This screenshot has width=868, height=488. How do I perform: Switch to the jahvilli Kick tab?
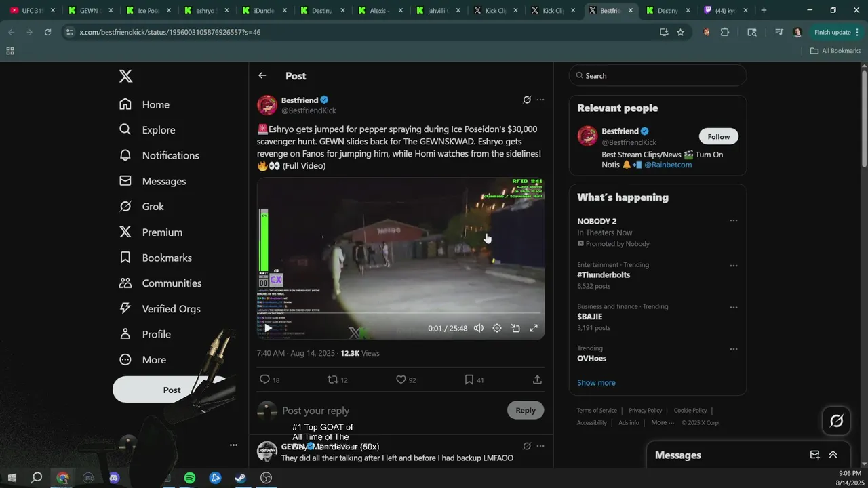click(439, 10)
